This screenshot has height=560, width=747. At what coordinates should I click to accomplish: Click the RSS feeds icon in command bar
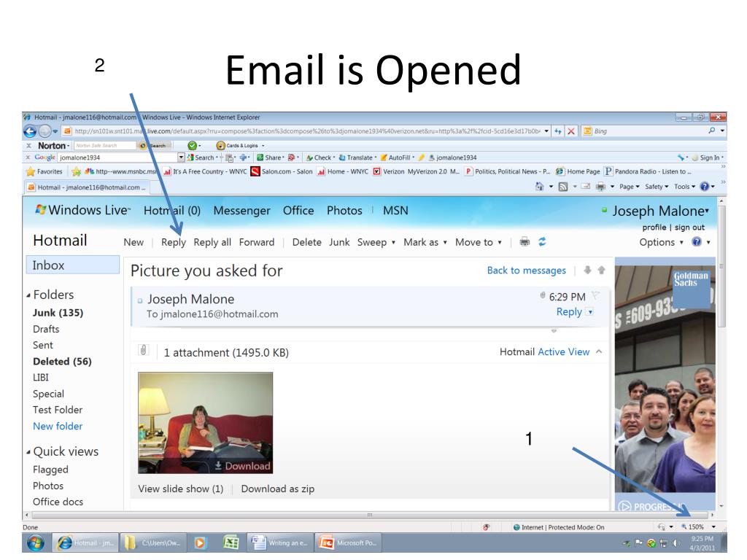coord(563,187)
